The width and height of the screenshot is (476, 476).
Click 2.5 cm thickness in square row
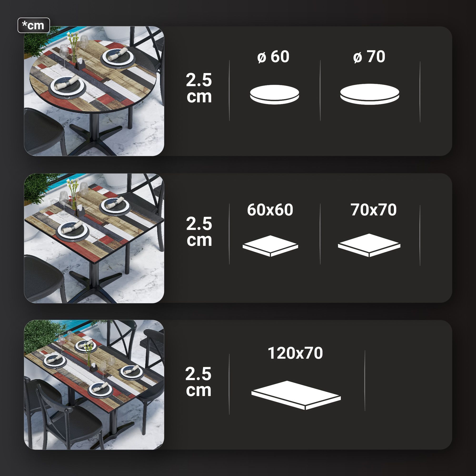(x=199, y=232)
